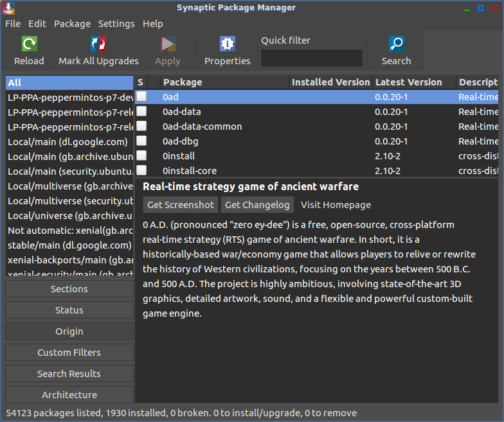Click the Synaptic app icon in title bar

tap(8, 8)
